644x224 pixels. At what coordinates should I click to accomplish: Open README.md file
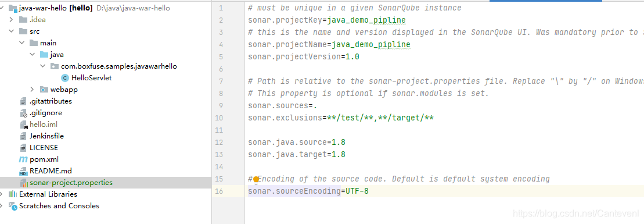click(51, 171)
